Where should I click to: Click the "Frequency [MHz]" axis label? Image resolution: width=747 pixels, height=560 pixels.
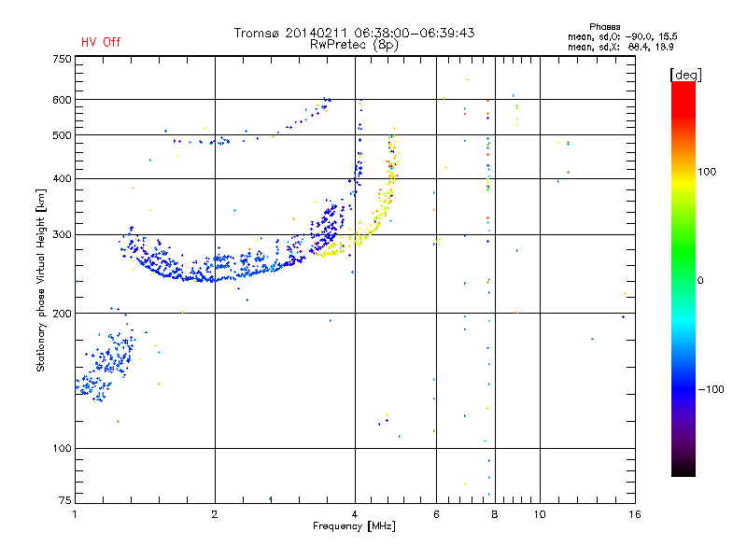coord(354,527)
